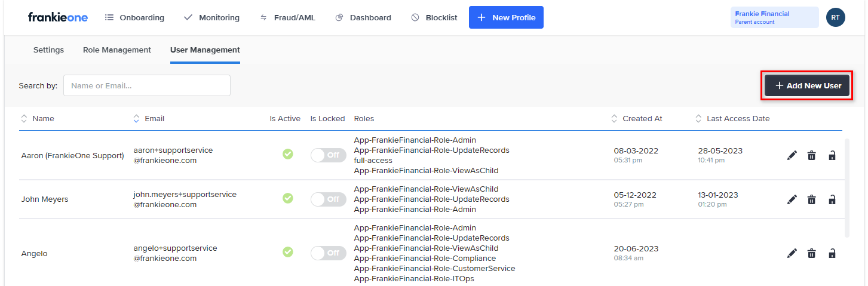Click the frankieone logo
This screenshot has width=868, height=286.
pos(58,17)
